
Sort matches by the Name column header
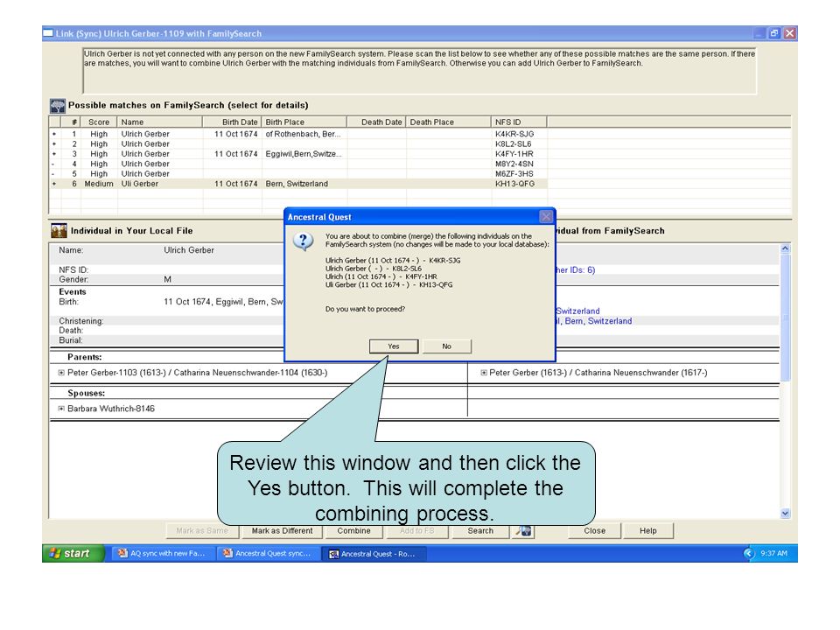point(159,122)
